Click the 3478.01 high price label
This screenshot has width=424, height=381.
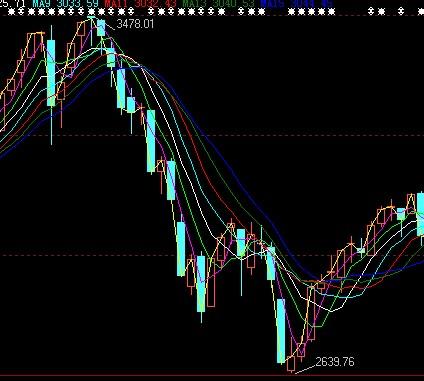[135, 24]
